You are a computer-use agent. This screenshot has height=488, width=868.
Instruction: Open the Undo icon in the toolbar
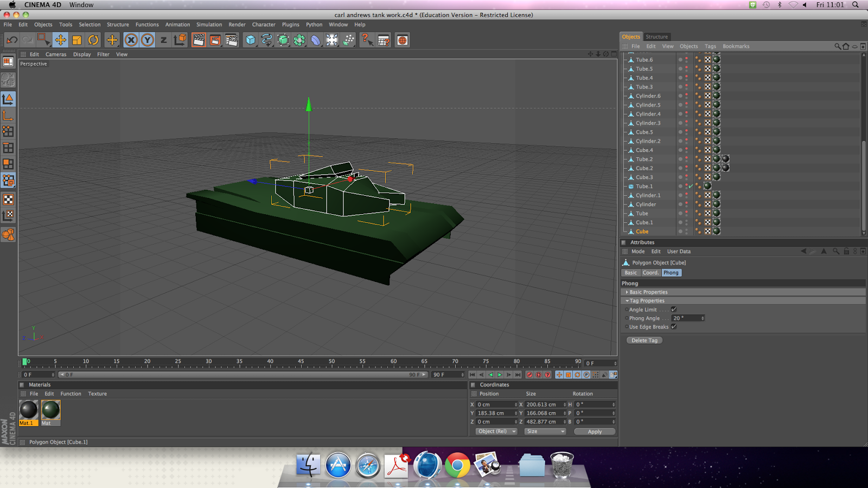point(11,39)
